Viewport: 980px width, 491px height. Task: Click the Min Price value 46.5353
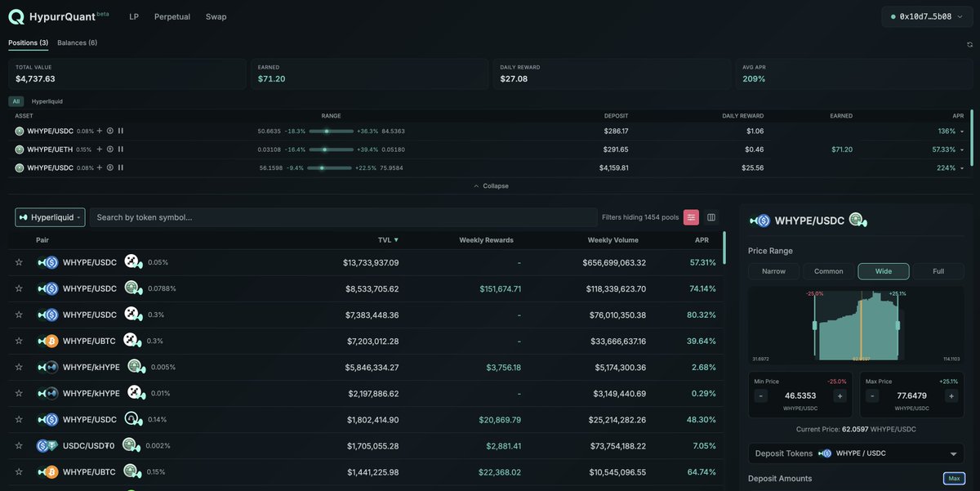point(800,395)
